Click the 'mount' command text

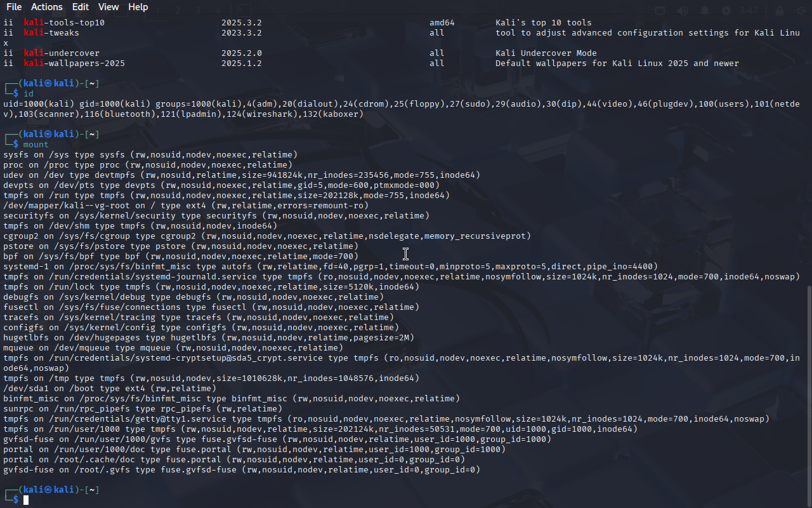pos(36,145)
